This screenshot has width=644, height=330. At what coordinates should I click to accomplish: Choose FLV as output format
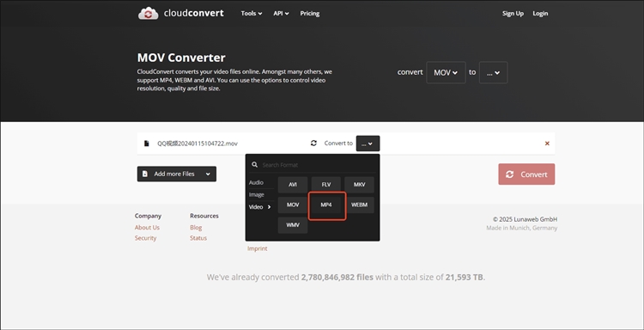(x=326, y=185)
